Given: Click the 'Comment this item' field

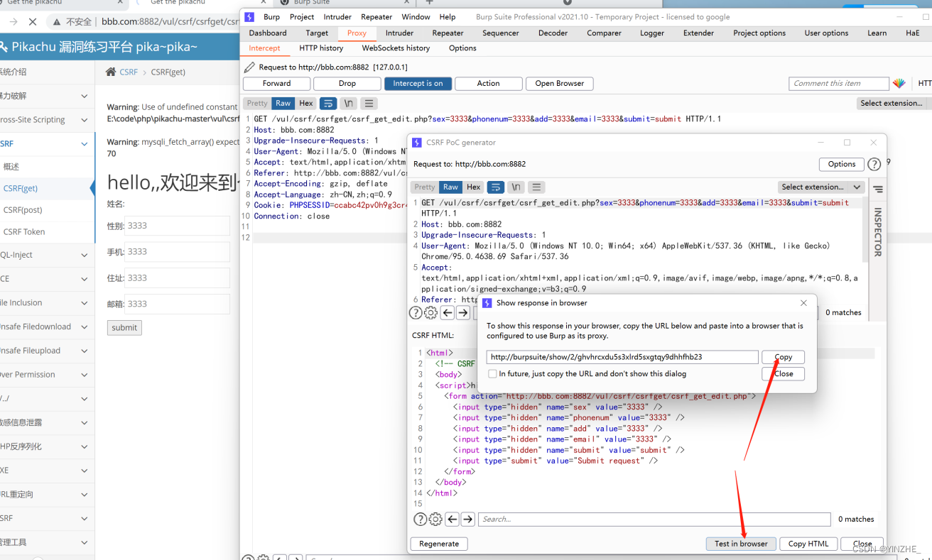Looking at the screenshot, I should coord(839,83).
